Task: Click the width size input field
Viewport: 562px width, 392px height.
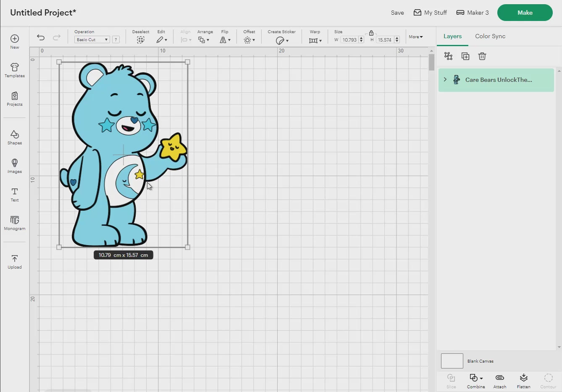Action: [x=349, y=40]
